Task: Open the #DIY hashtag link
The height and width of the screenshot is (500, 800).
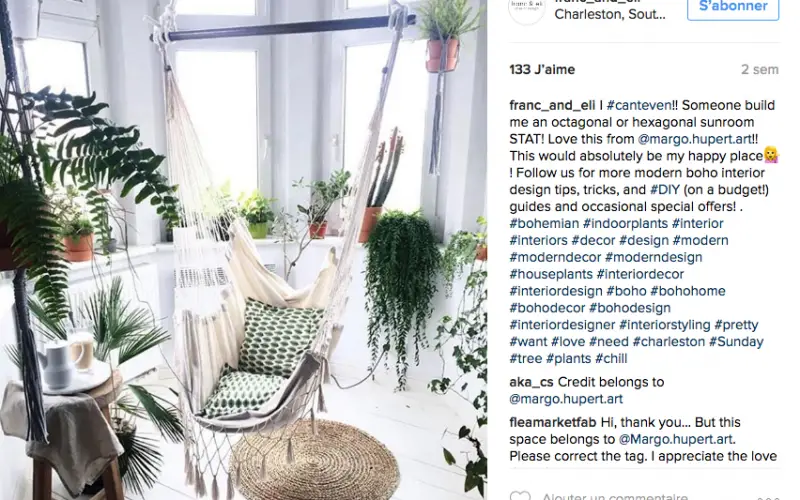Action: 665,189
